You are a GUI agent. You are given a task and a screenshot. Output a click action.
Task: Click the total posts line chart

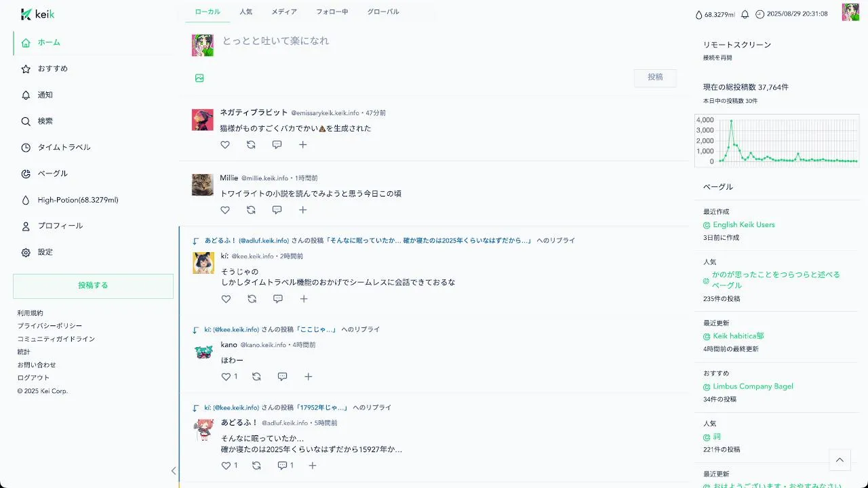pos(776,140)
